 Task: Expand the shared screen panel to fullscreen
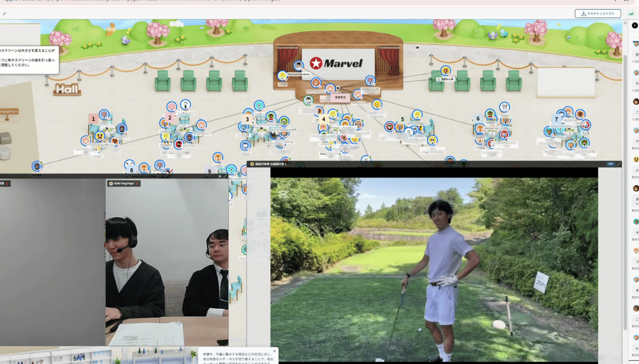point(619,164)
